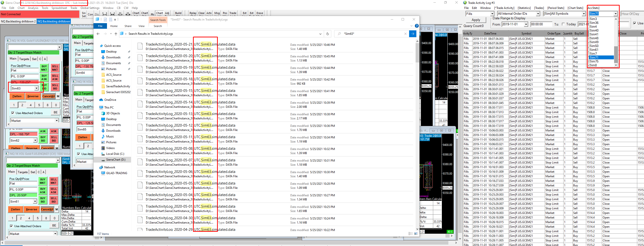Click the account list scrollbar down arrow

[x=616, y=65]
